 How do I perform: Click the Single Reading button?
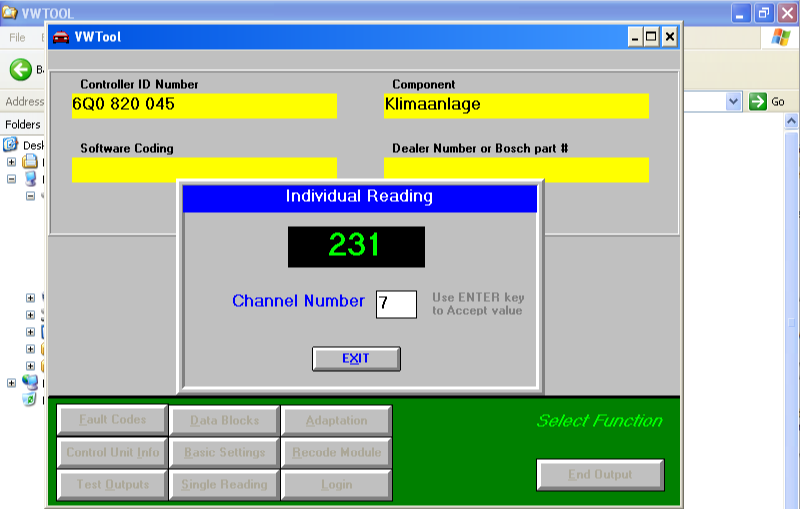pyautogui.click(x=224, y=485)
